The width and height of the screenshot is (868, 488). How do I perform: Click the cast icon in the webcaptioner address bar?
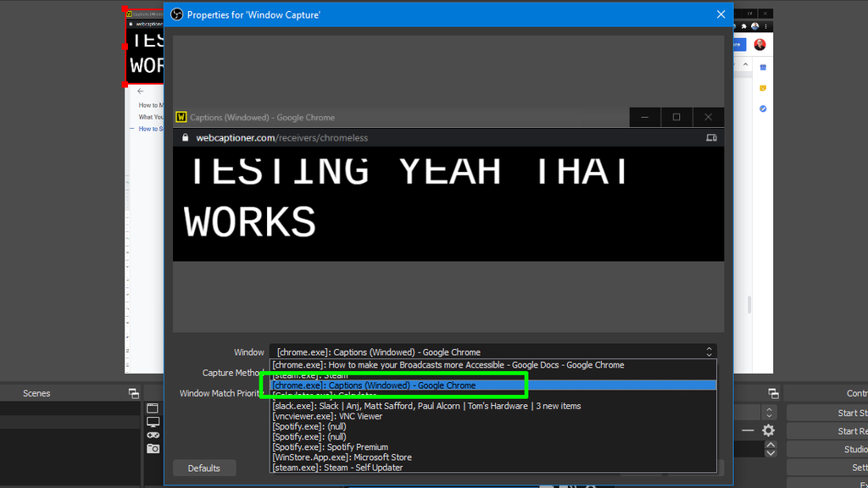click(713, 136)
